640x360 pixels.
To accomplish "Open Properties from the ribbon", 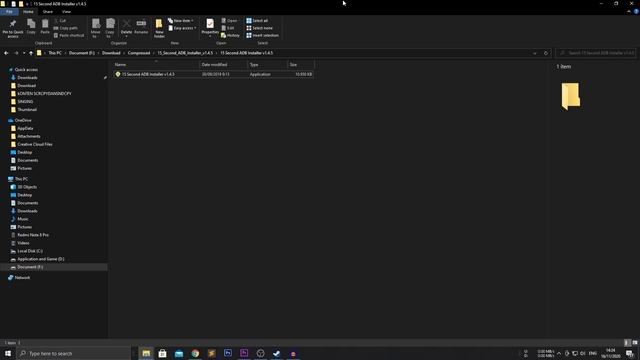I will pyautogui.click(x=210, y=27).
